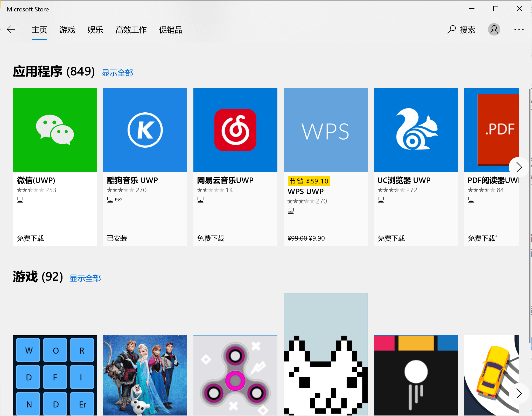Select the 高效工作 tab
The width and height of the screenshot is (532, 416).
[x=131, y=30]
